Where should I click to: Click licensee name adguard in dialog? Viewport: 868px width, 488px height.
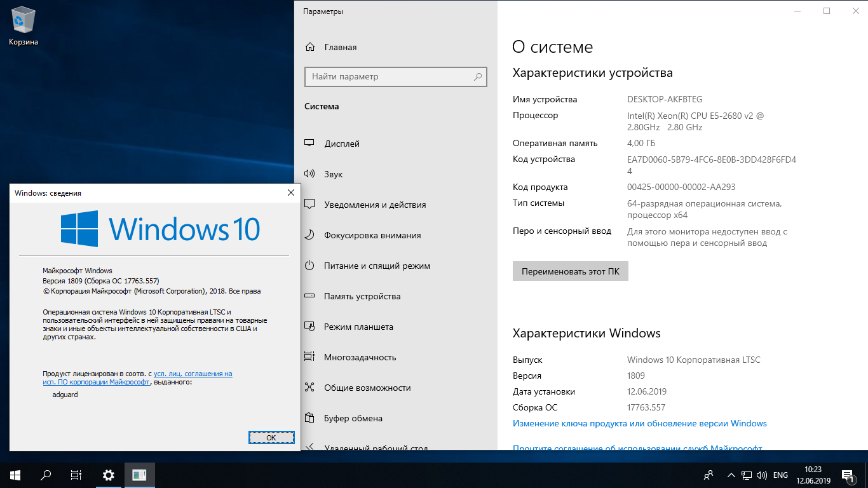click(65, 395)
